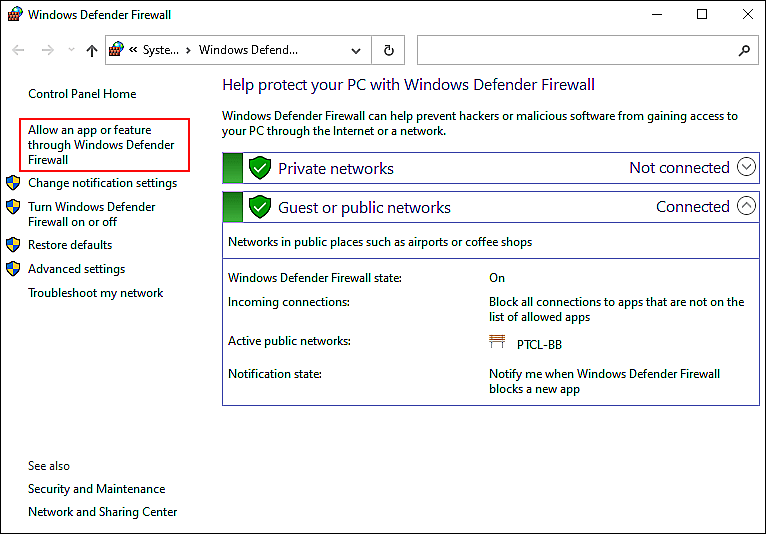Click the firewall state value On
The width and height of the screenshot is (766, 534).
pyautogui.click(x=497, y=278)
